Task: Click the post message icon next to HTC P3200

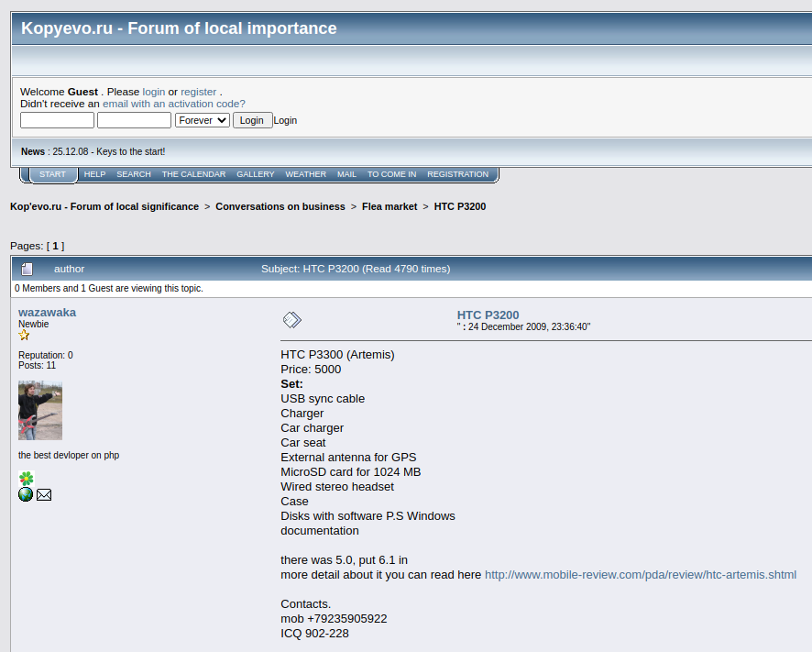Action: [292, 320]
